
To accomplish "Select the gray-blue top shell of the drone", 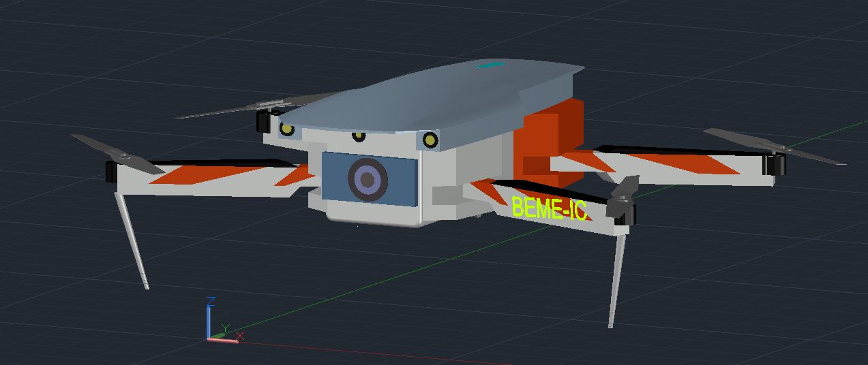I will [x=433, y=102].
